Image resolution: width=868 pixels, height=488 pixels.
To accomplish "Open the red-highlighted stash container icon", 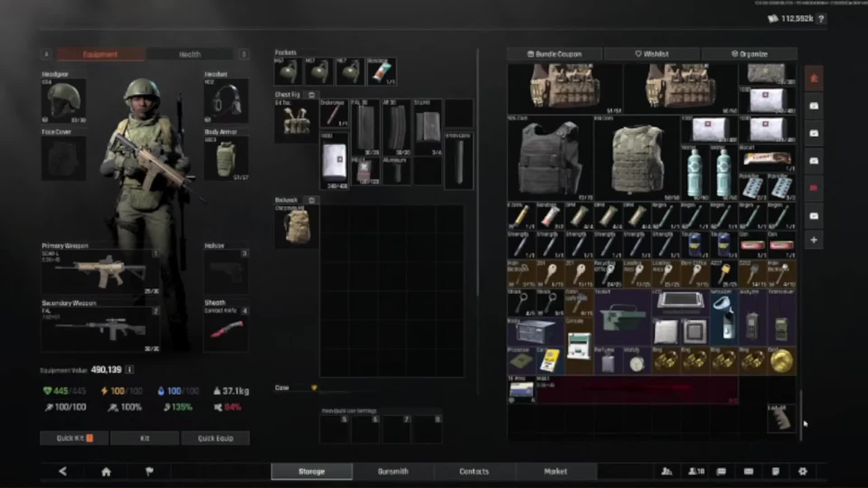I will pyautogui.click(x=814, y=188).
